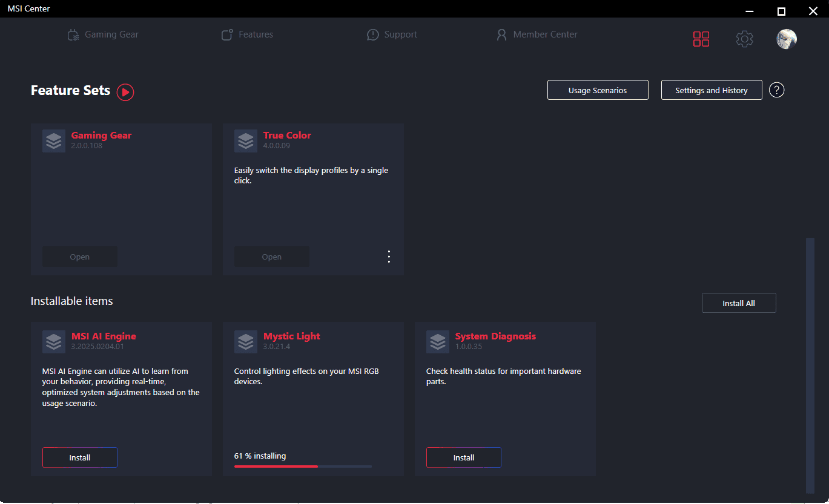
Task: Click the MSI AI Engine layers icon
Action: (x=54, y=342)
